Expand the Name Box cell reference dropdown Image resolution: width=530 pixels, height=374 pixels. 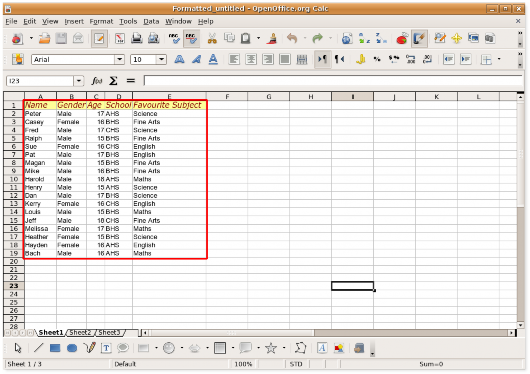point(78,81)
